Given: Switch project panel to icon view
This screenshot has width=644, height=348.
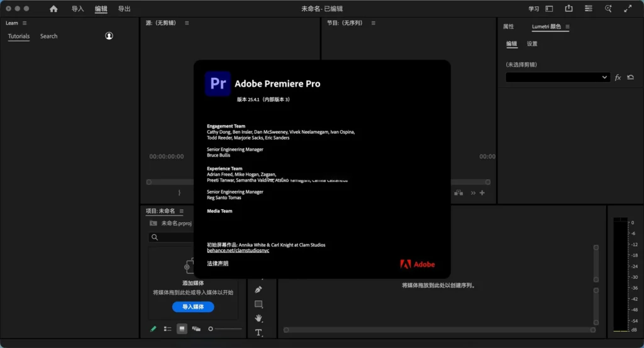Looking at the screenshot, I should (x=182, y=329).
